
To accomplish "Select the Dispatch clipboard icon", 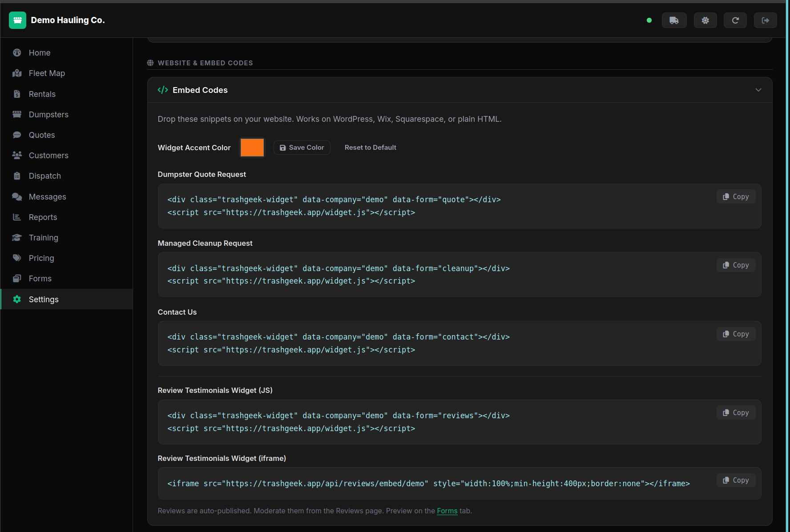I will tap(17, 176).
